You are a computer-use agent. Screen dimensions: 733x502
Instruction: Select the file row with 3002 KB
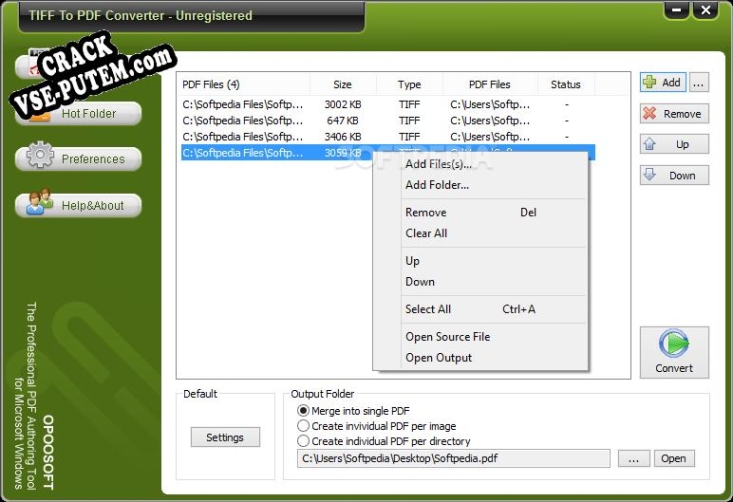click(x=388, y=104)
